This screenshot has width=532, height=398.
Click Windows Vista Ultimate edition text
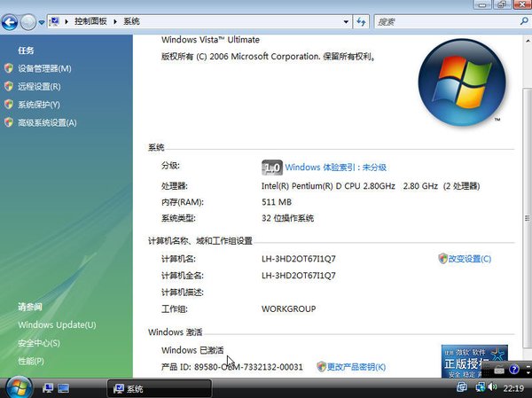(x=210, y=40)
